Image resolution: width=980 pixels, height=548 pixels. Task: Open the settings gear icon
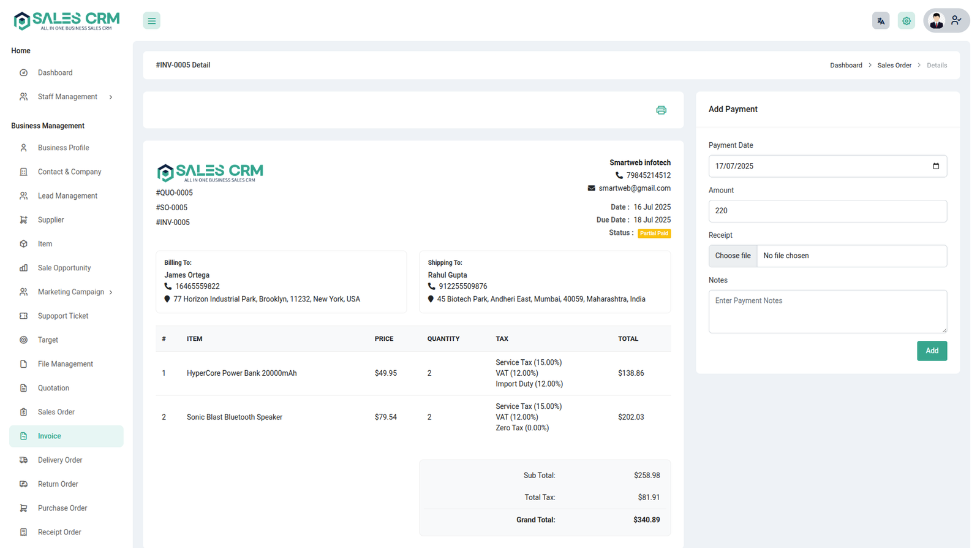pos(906,21)
